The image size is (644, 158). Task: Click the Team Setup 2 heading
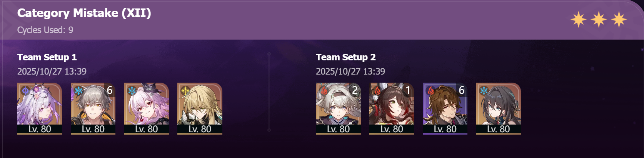point(346,57)
